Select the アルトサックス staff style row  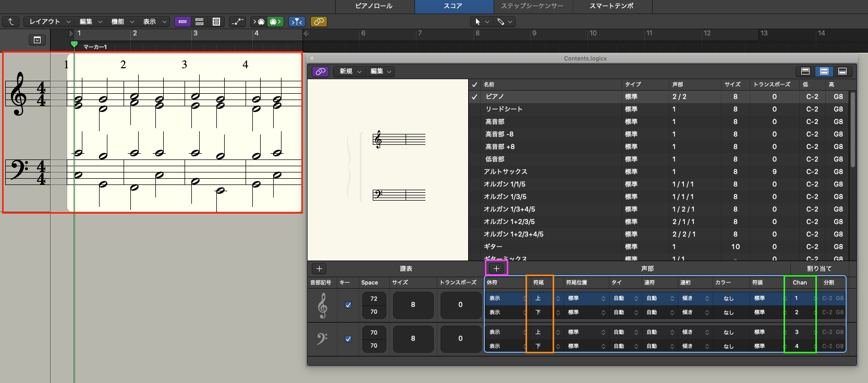coord(505,171)
